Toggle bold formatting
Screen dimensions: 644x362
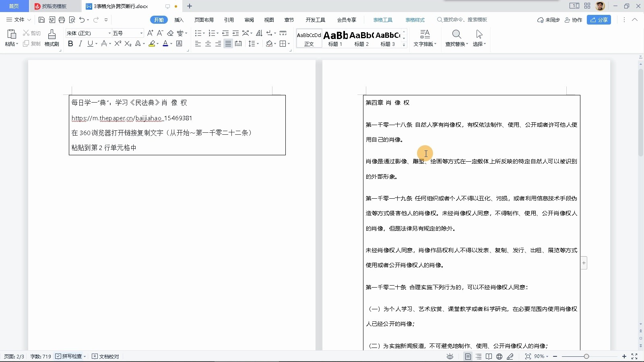(x=70, y=43)
